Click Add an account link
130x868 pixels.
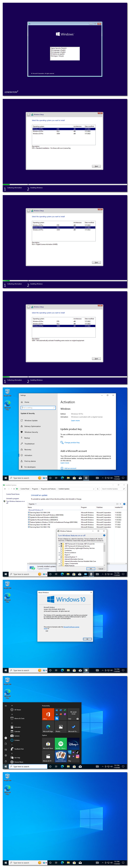(70, 468)
